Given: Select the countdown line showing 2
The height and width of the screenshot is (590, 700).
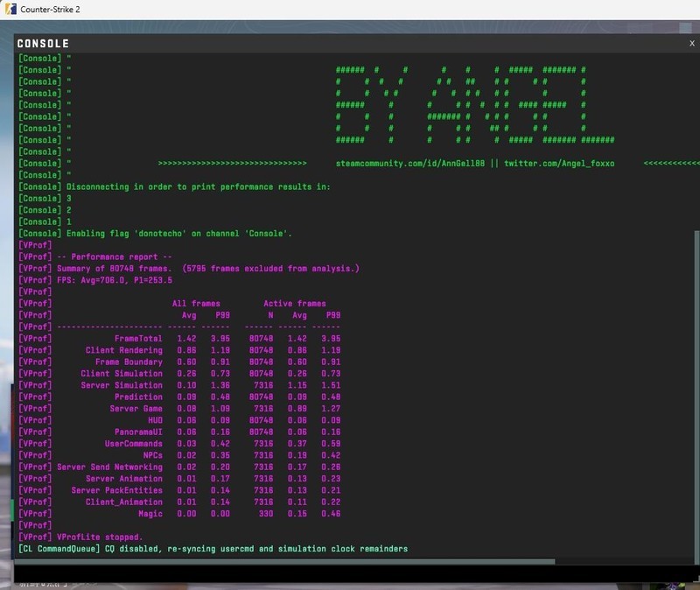Looking at the screenshot, I should coord(45,210).
